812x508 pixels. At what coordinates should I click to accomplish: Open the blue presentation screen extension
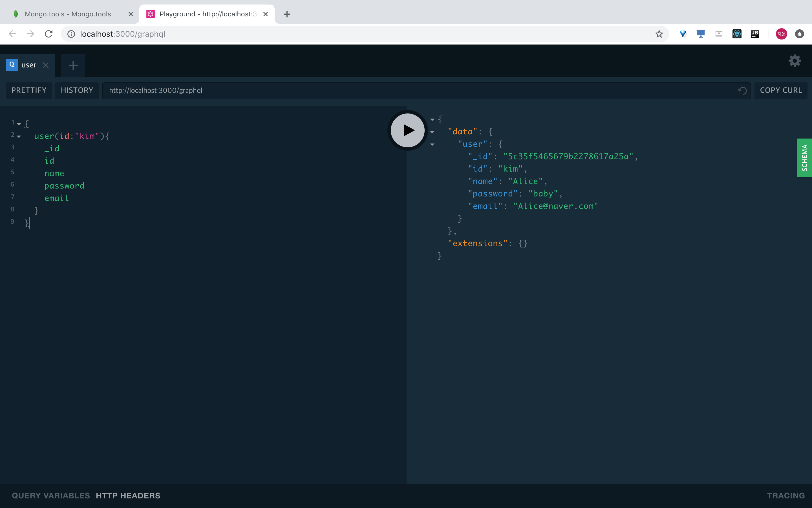(701, 34)
